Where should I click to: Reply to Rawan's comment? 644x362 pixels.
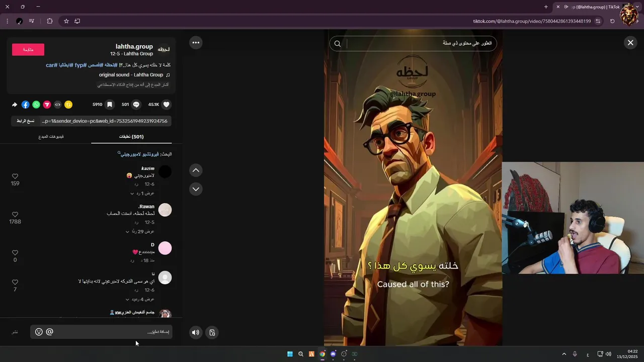[x=136, y=223]
